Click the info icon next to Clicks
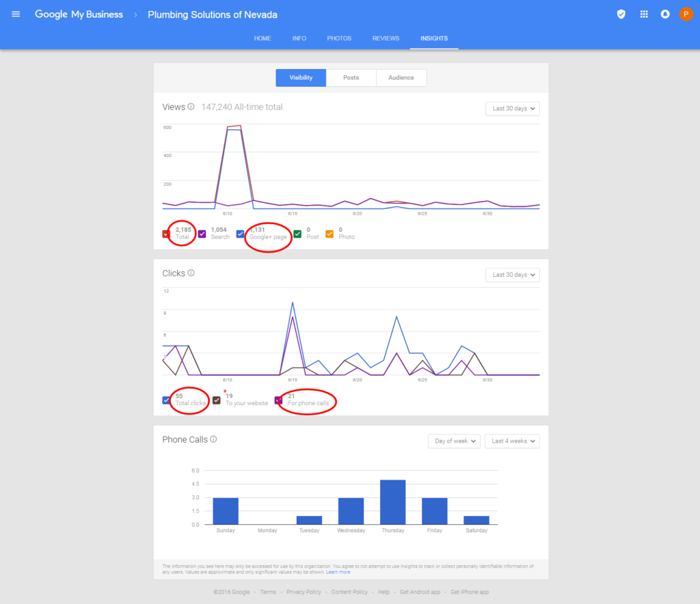 (x=191, y=273)
